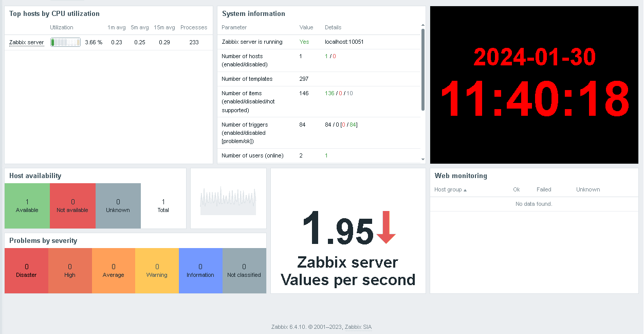Click the 15m avg value 0.29
Screen dimensions: 644x334
[164, 42]
